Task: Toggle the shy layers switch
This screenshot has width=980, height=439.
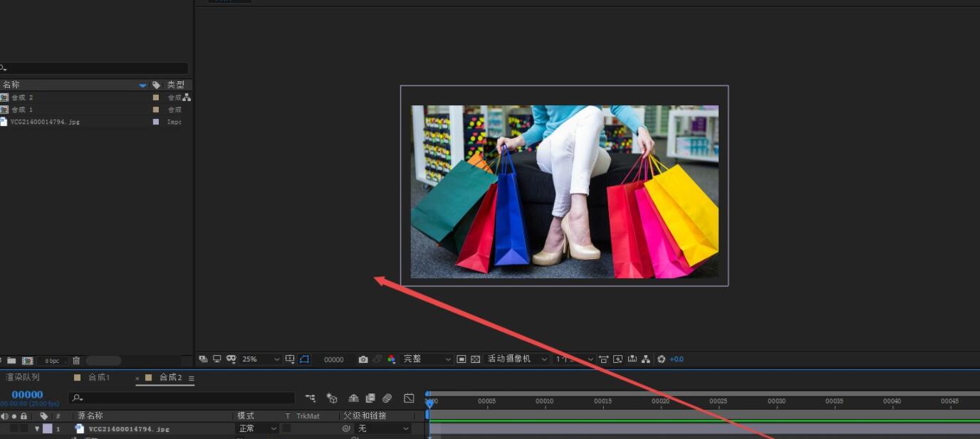Action: [x=354, y=398]
